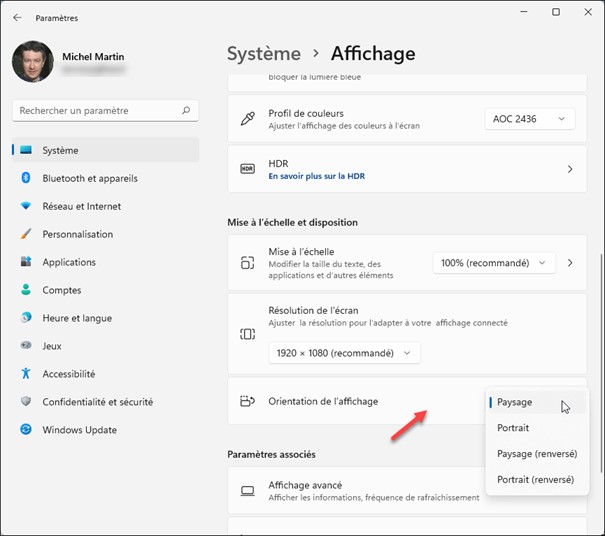This screenshot has height=536, width=605.
Task: Choose Paysage (renversé) from the list
Action: [535, 454]
